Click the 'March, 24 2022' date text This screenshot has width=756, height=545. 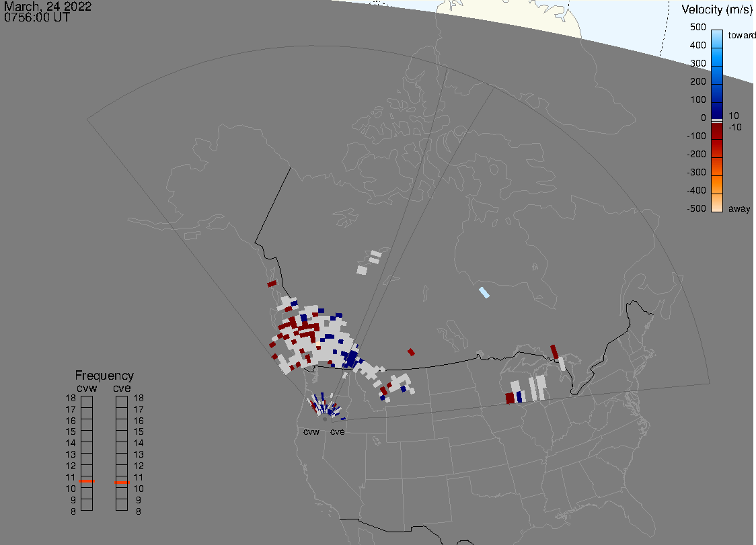coord(48,6)
